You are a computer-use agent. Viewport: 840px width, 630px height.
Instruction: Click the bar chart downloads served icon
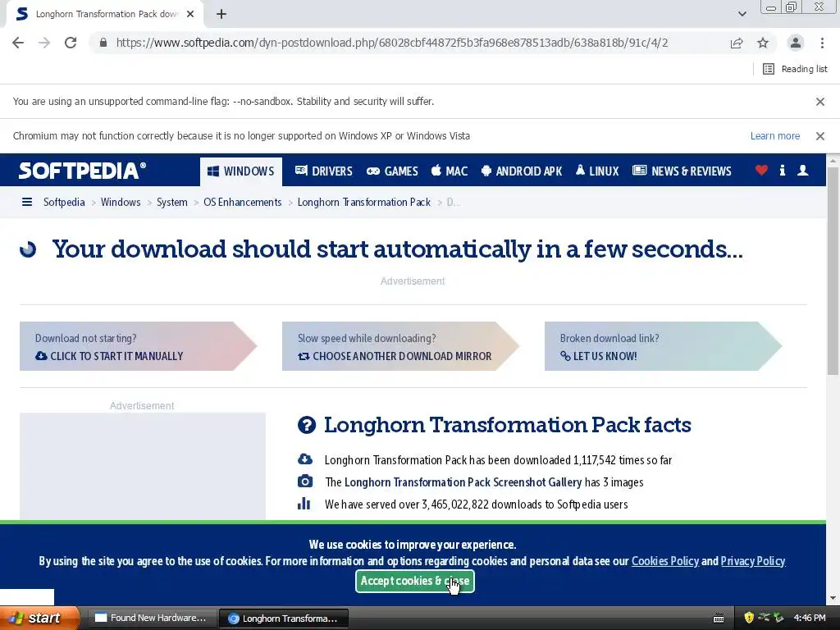pos(304,504)
